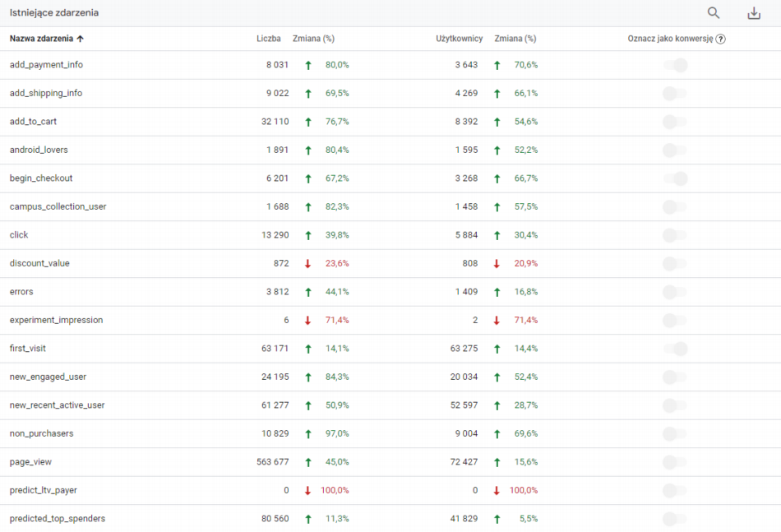Image resolution: width=781 pixels, height=532 pixels.
Task: Click the experiment_impression event name
Action: pyautogui.click(x=56, y=320)
